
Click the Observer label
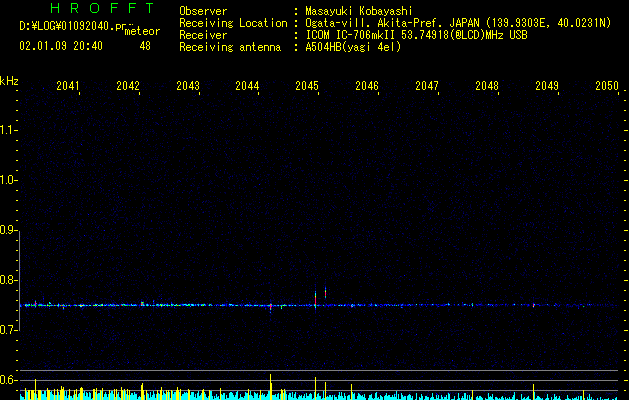point(203,11)
